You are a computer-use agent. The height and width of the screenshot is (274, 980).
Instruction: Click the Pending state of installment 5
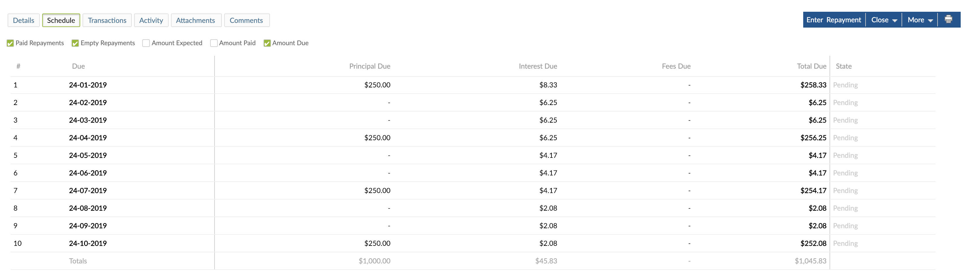(845, 155)
